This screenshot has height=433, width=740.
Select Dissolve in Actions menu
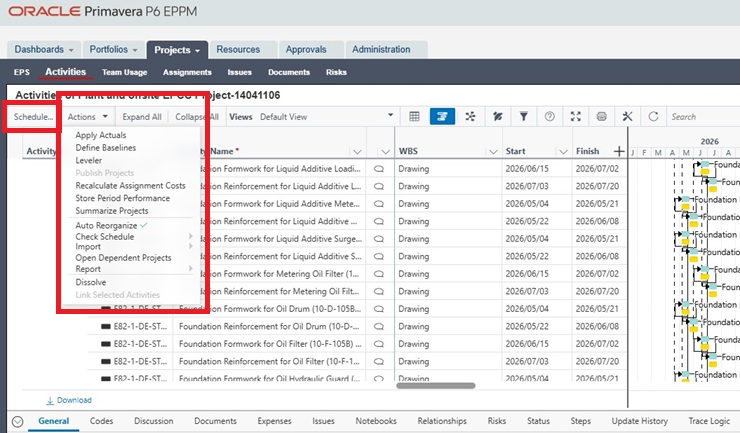pyautogui.click(x=91, y=282)
